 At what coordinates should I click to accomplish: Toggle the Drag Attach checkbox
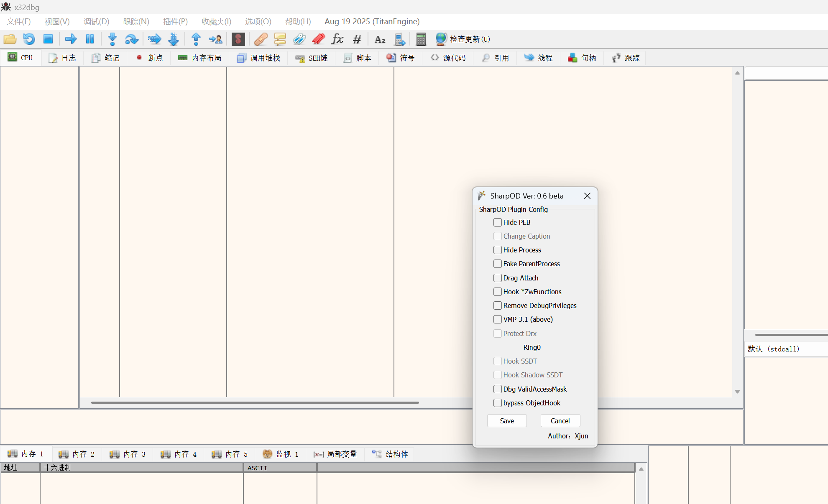497,278
